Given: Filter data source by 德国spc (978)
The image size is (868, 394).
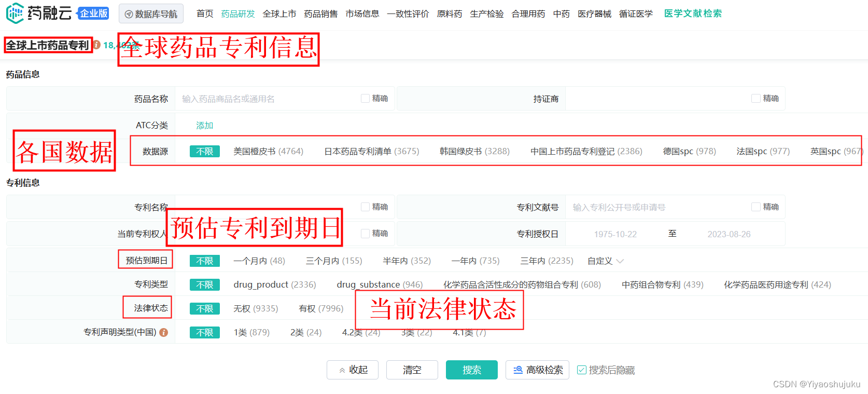Looking at the screenshot, I should tap(690, 151).
